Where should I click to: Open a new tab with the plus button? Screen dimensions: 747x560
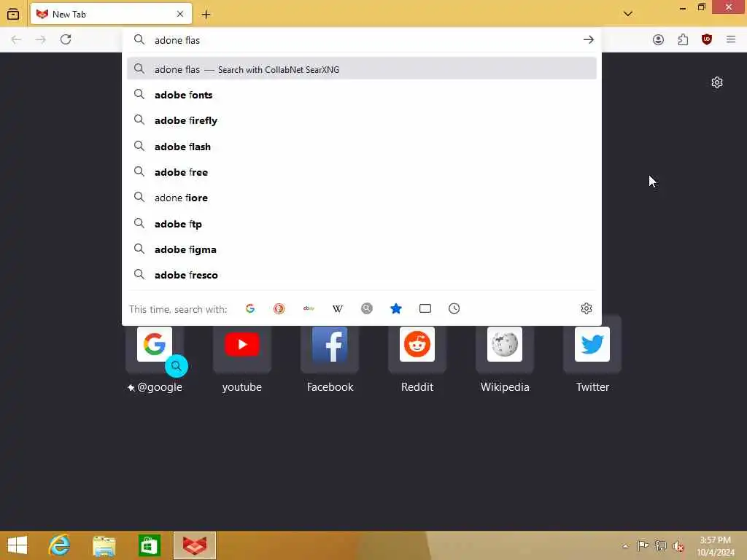(206, 15)
